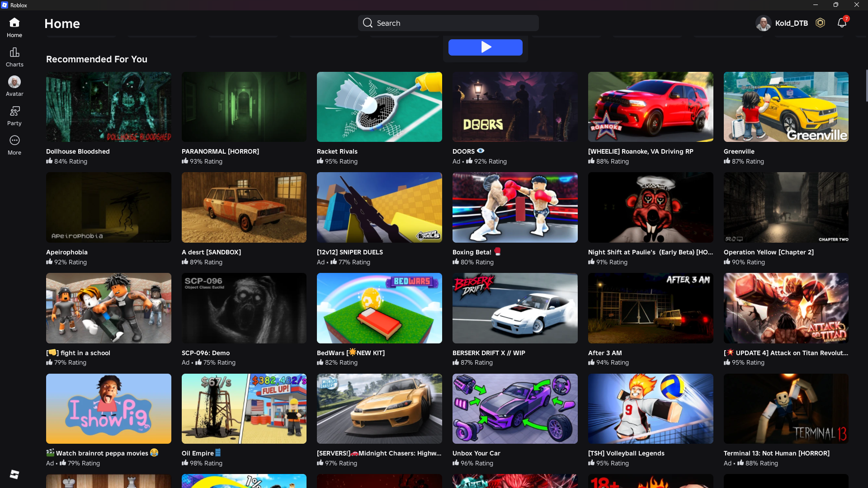Open the fight in a school thumbnail
868x488 pixels.
point(108,308)
